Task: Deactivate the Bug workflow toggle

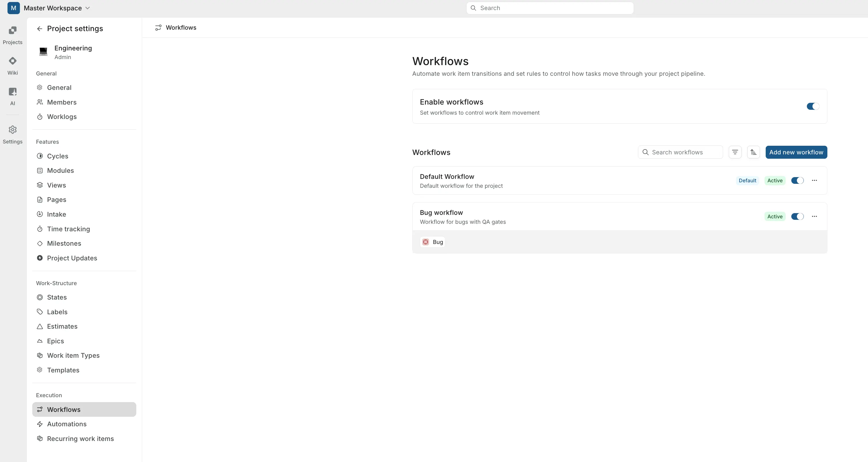Action: [797, 216]
